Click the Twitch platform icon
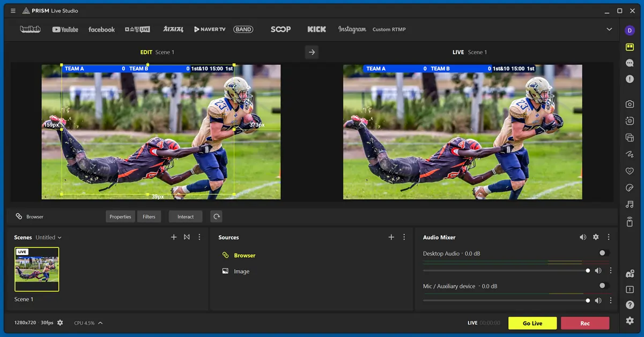 tap(30, 30)
